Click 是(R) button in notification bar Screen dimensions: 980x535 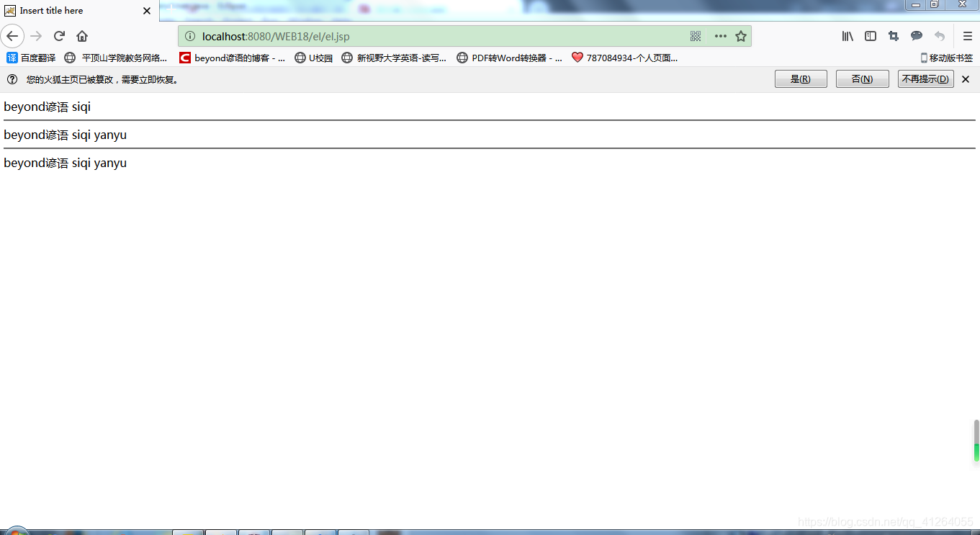(801, 79)
